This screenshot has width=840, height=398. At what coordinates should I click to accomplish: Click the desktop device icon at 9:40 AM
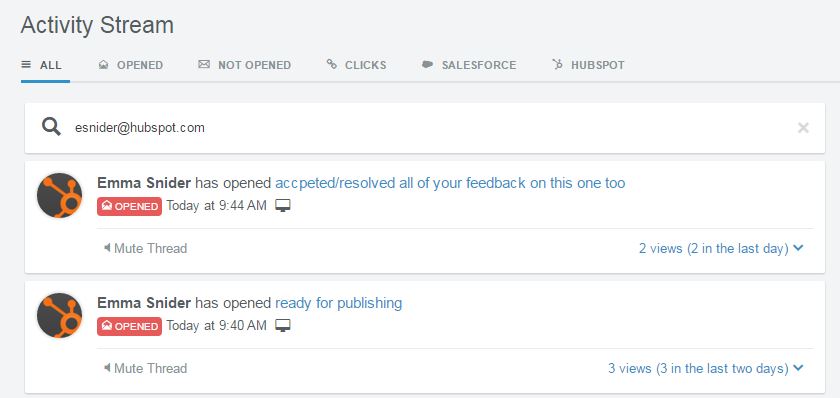(283, 326)
